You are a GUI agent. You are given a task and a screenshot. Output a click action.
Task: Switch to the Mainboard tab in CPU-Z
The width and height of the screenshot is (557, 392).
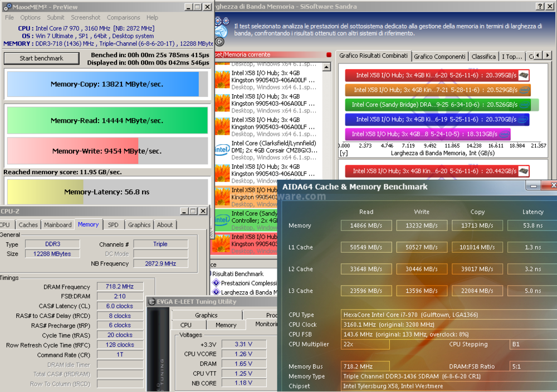(x=58, y=225)
